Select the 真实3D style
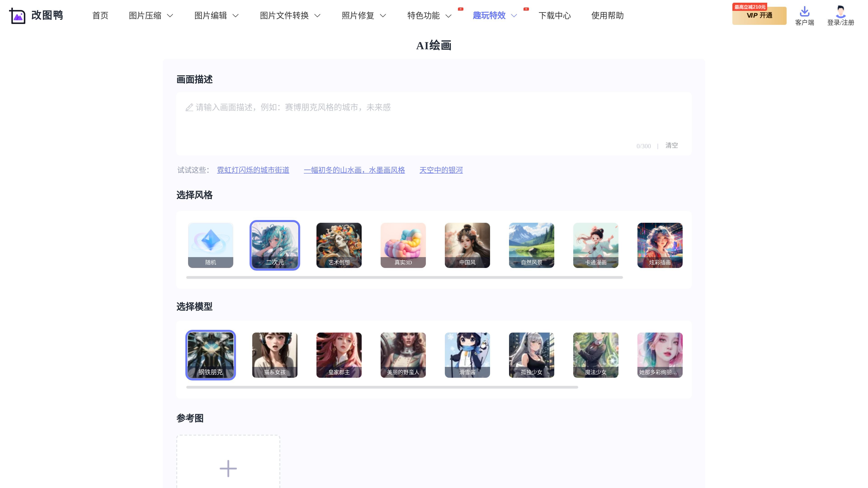Viewport: 868px width, 488px height. (x=403, y=245)
